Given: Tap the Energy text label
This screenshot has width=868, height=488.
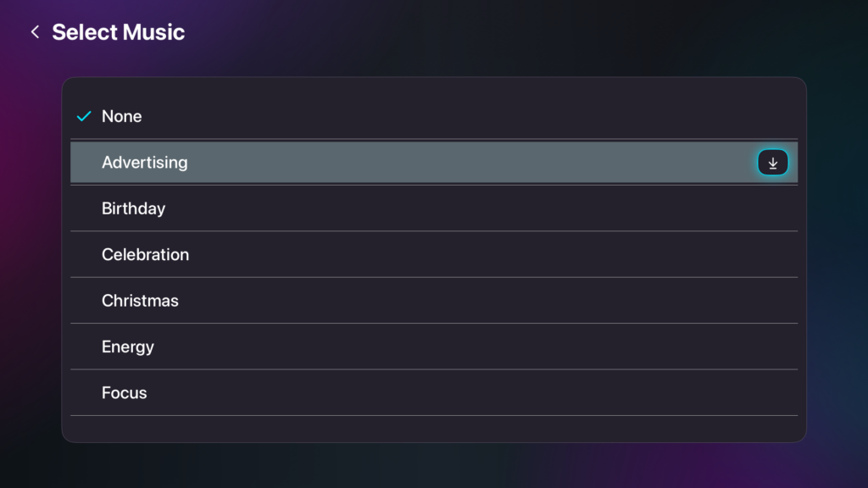Looking at the screenshot, I should click(x=128, y=347).
